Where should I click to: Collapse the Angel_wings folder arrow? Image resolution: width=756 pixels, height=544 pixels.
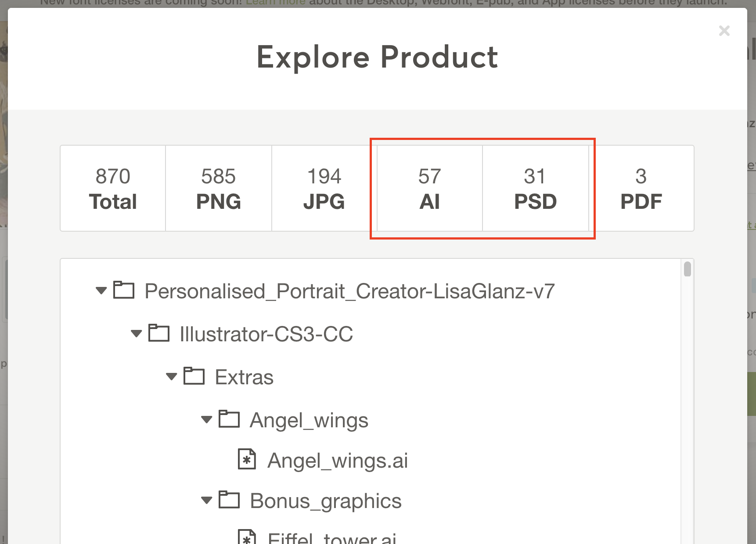(x=206, y=419)
